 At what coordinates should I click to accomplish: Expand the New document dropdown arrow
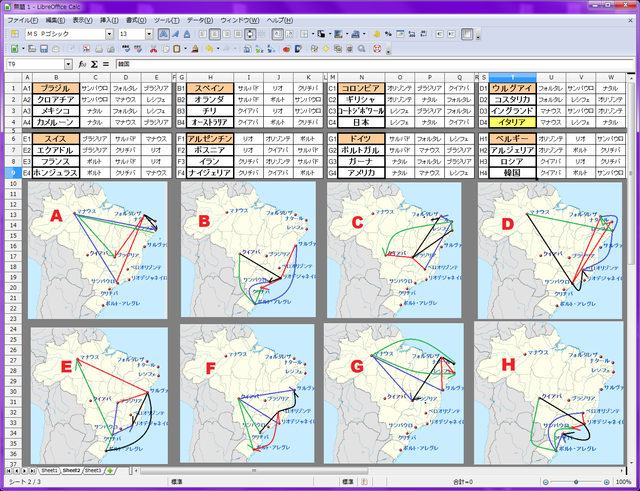tap(23, 49)
